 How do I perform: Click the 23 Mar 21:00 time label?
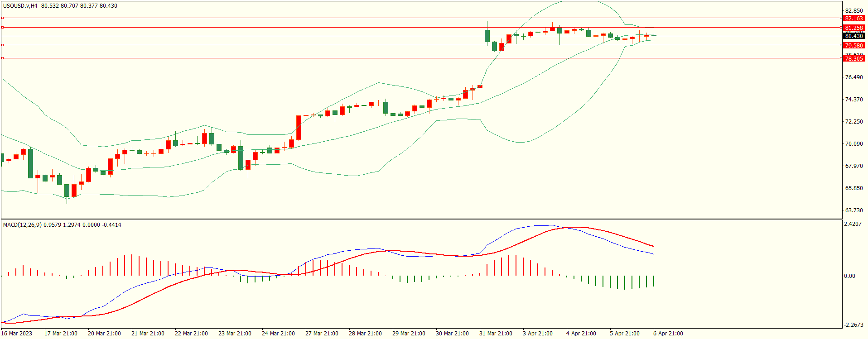point(235,334)
